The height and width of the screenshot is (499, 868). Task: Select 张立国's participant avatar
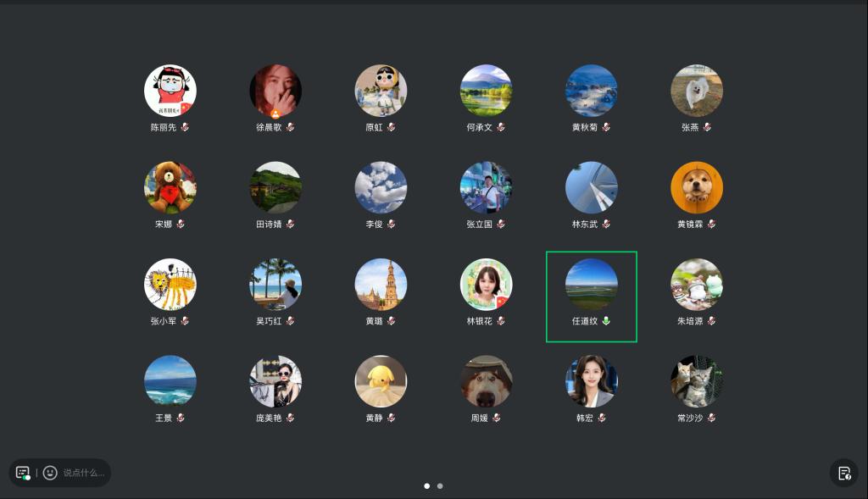pyautogui.click(x=486, y=187)
